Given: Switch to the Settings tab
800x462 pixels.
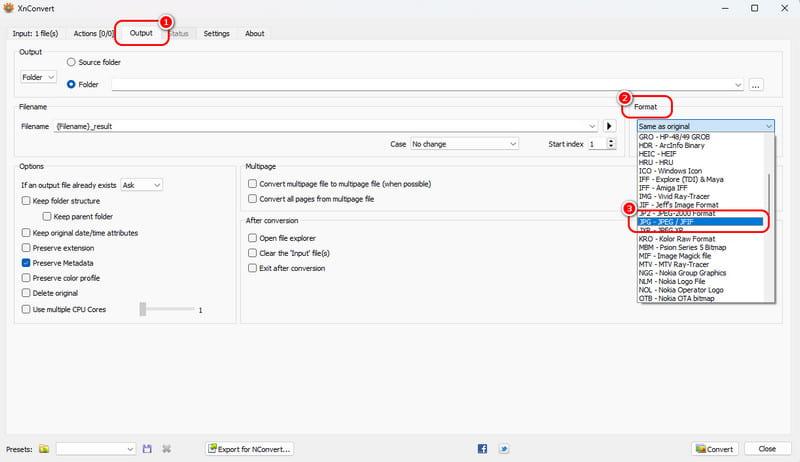Looking at the screenshot, I should click(216, 34).
